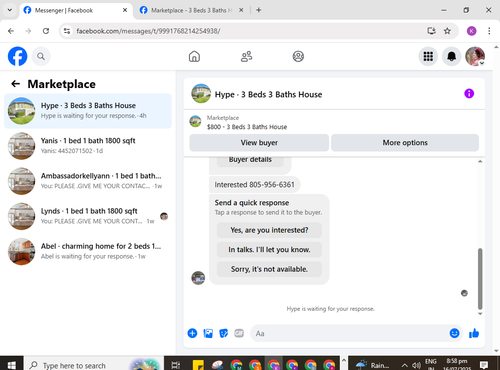Open the account profile picture menu
The image size is (500, 370).
[x=475, y=56]
